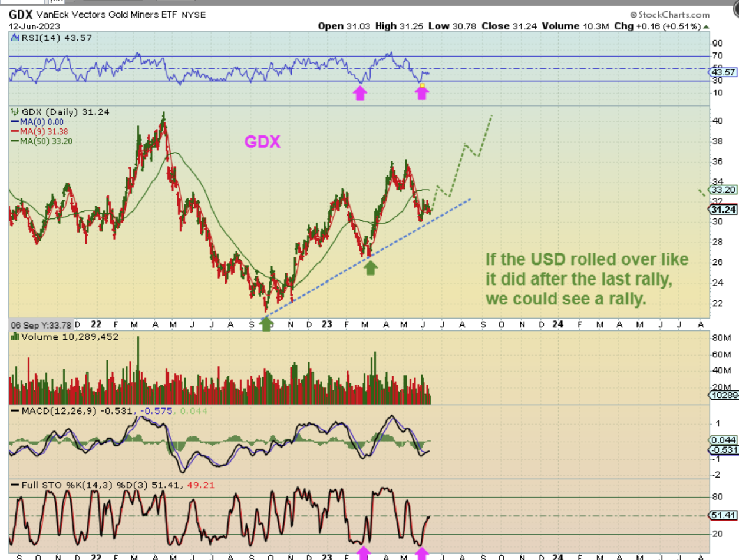Screen dimensions: 739x560
Task: Click the 'MA(0) 0.00' legend text
Action: coord(42,122)
